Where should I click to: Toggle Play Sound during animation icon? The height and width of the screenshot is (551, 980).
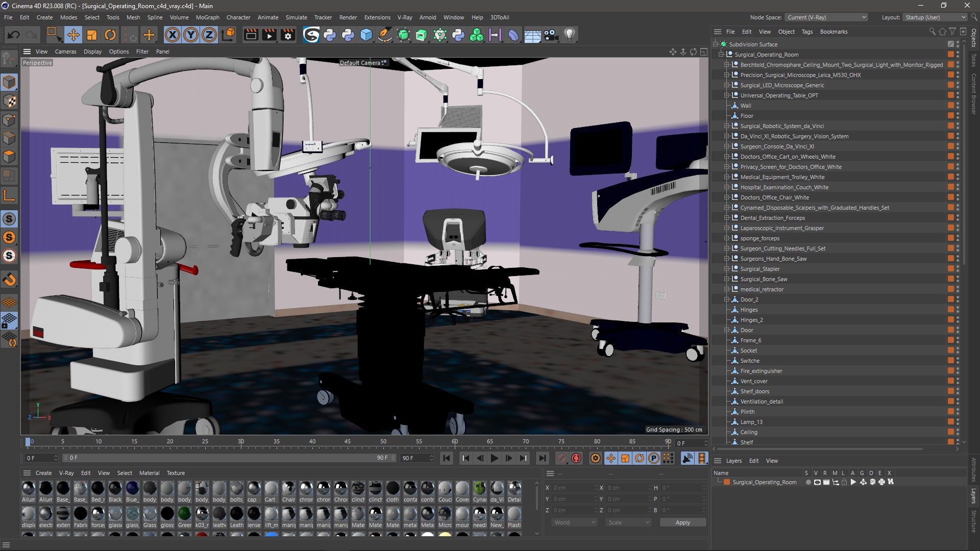[x=688, y=458]
